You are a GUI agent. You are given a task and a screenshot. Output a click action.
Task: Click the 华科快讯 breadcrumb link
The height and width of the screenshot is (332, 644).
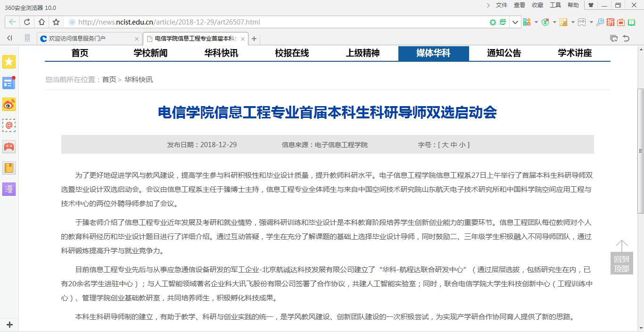(139, 80)
